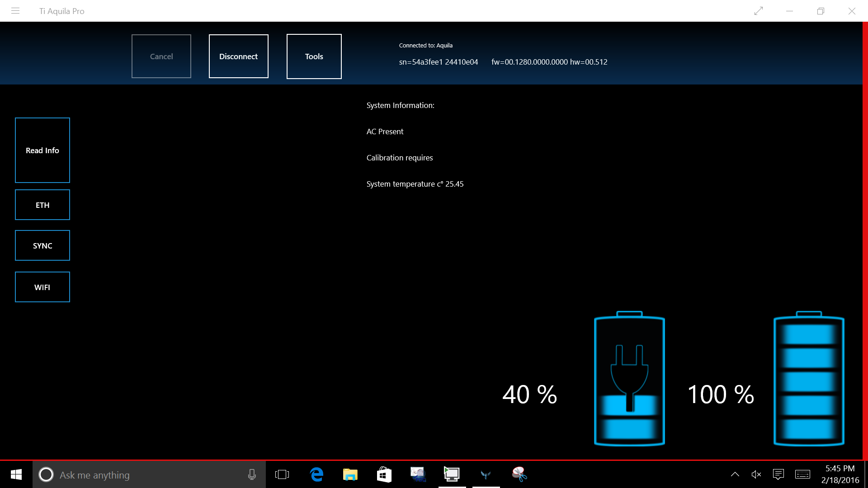
Task: Open the Tools menu button
Action: point(314,56)
